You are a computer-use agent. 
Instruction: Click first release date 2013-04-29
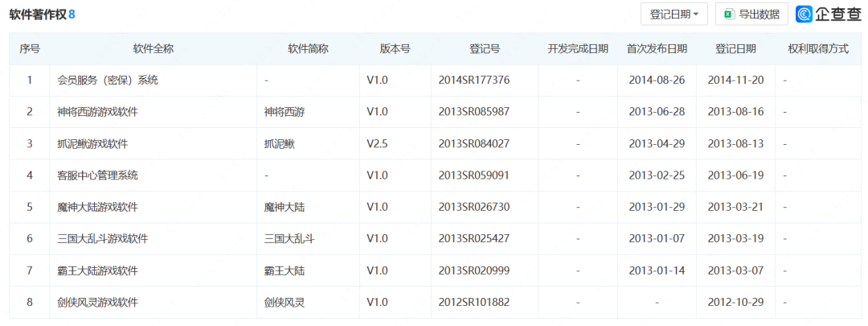(657, 143)
